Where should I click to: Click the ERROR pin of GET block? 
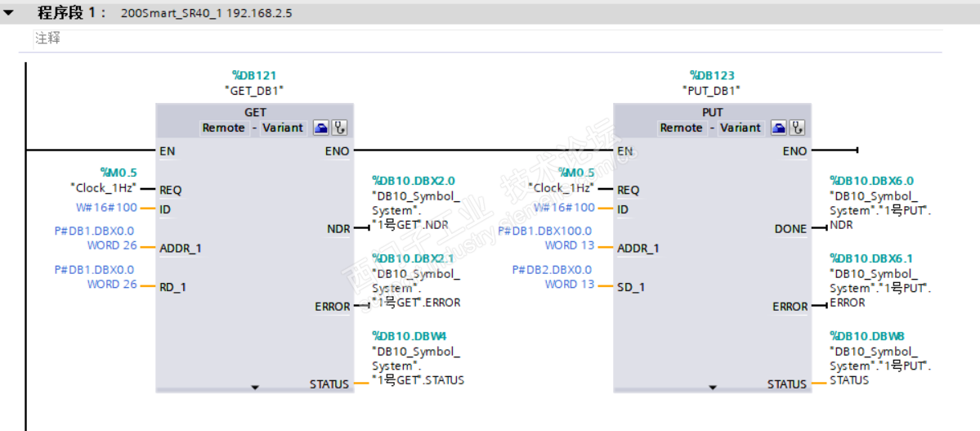pyautogui.click(x=333, y=307)
